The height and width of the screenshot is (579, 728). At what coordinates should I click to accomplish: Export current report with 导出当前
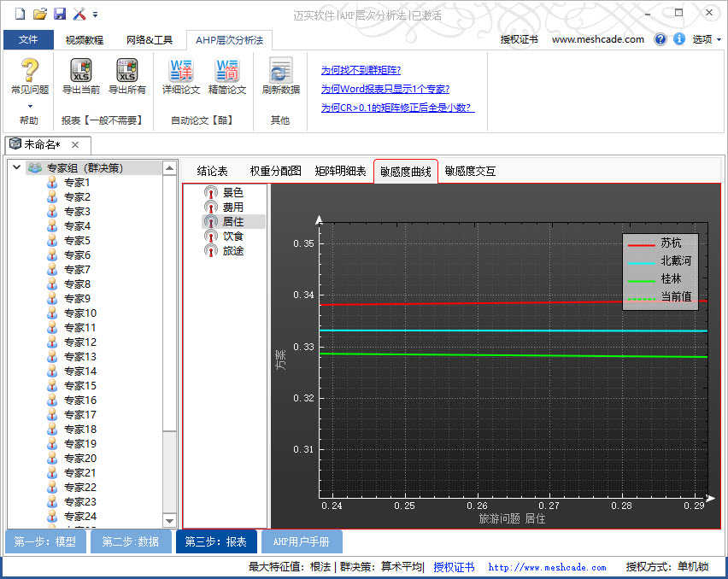[81, 76]
